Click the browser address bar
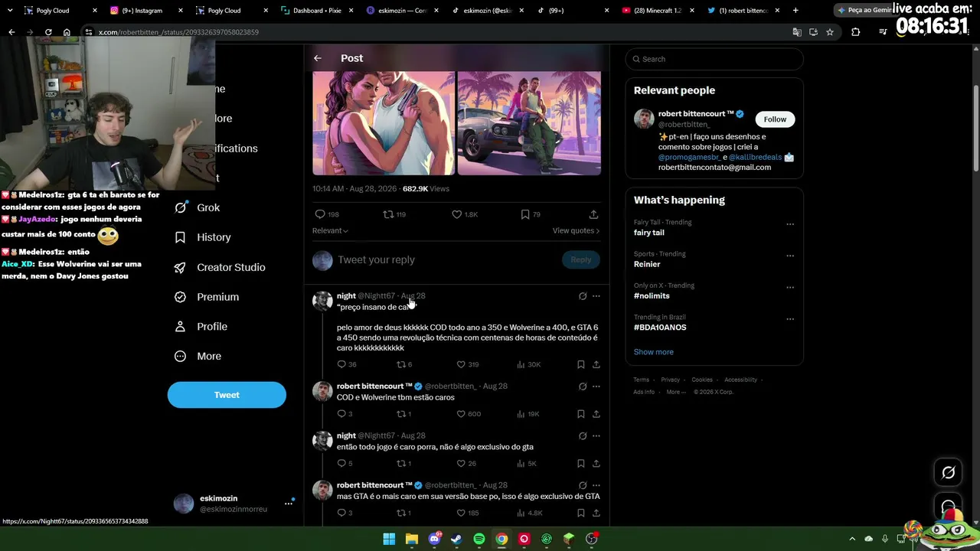Viewport: 980px width, 551px height. pyautogui.click(x=436, y=32)
